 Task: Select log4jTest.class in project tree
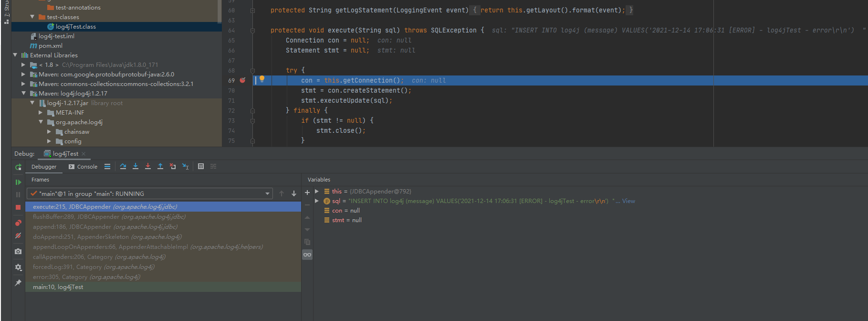click(76, 27)
